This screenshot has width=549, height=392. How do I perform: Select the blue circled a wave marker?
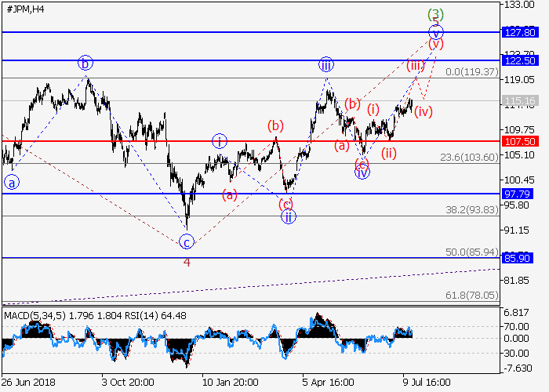(x=12, y=182)
